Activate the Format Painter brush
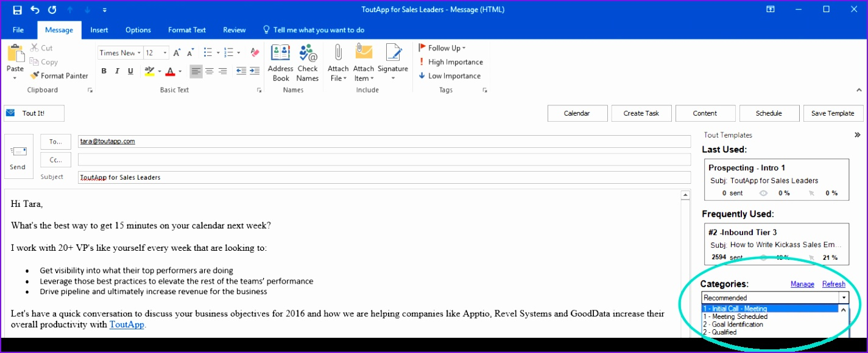868x353 pixels. [x=58, y=75]
